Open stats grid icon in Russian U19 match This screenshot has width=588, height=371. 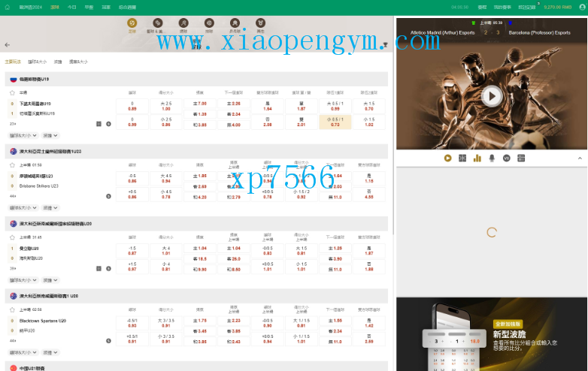tap(99, 124)
